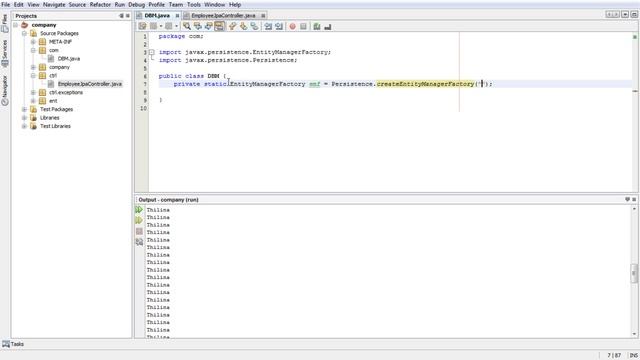Click the Back navigation icon in editor toolbar
This screenshot has height=360, width=640.
click(x=153, y=27)
